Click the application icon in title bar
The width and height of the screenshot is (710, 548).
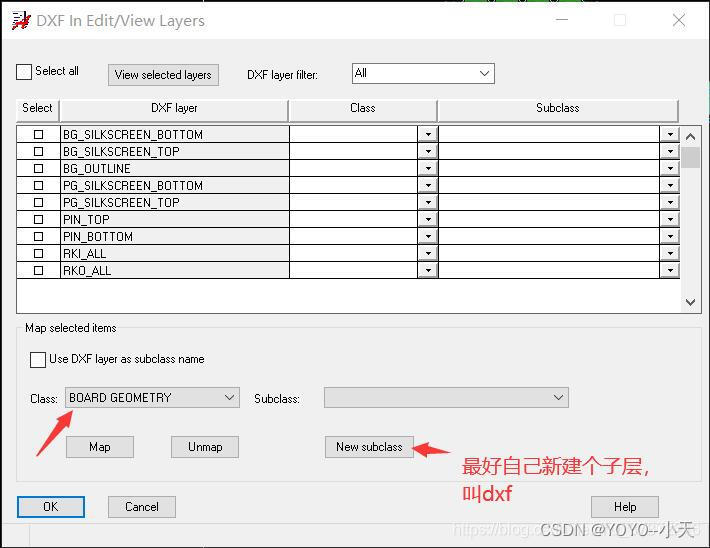pyautogui.click(x=20, y=20)
